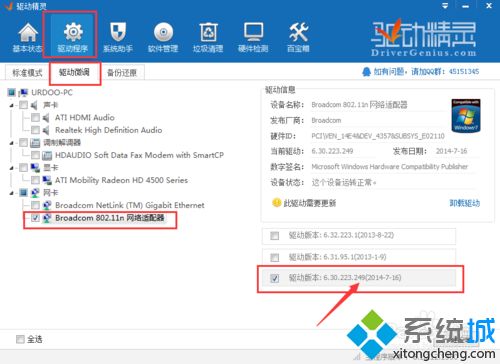This screenshot has height=364, width=500.
Task: Select the ATI Mobility Radeon HD 4500 Series row
Action: 121,180
